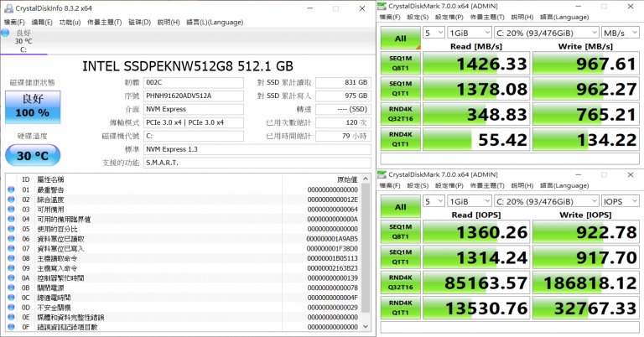Open CrystalDiskInfo 磁碟(D) menu
Screen dimensions: 644x337
click(x=140, y=22)
